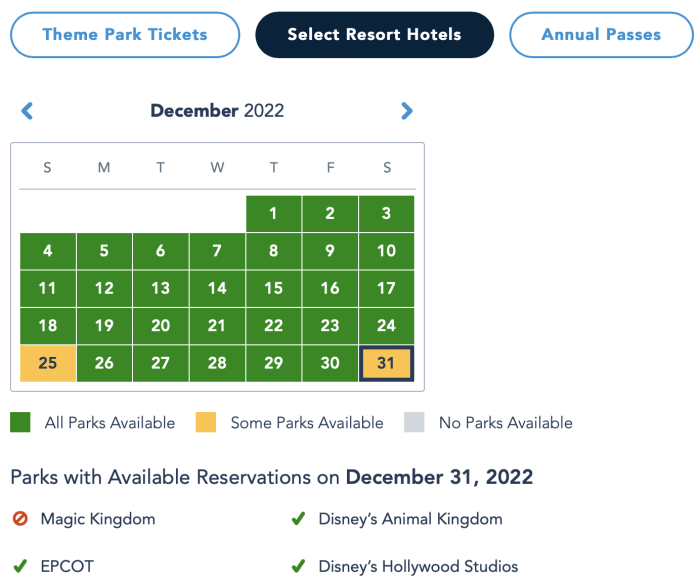The image size is (700, 585).
Task: Choose December 1 in the calendar
Action: [x=274, y=213]
